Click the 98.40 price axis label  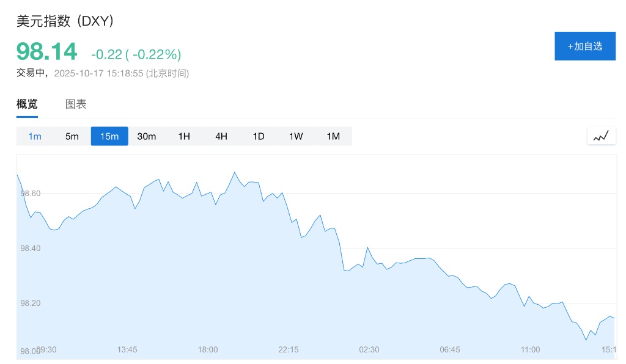pyautogui.click(x=31, y=249)
